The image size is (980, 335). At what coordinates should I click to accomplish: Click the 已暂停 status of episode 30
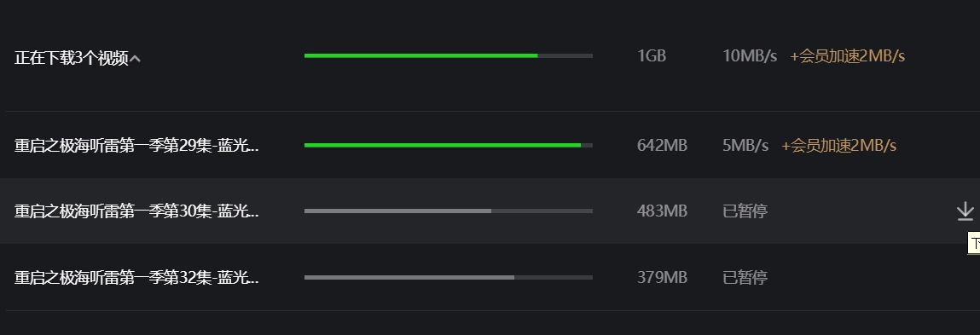click(x=745, y=211)
